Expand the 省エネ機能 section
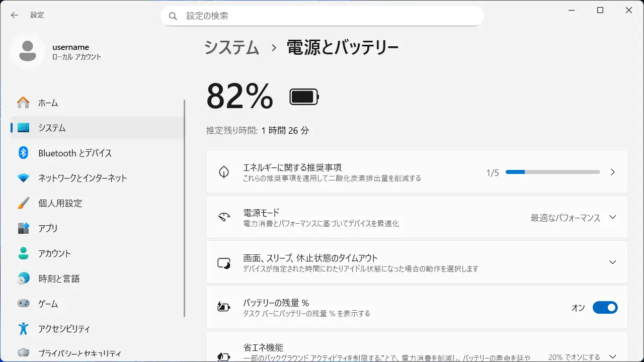Image resolution: width=644 pixels, height=362 pixels. [x=612, y=356]
